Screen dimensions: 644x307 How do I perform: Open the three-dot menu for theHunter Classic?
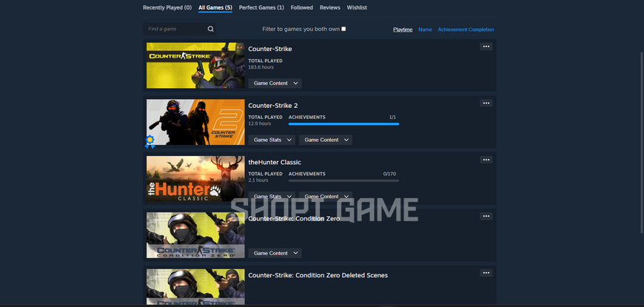(486, 160)
